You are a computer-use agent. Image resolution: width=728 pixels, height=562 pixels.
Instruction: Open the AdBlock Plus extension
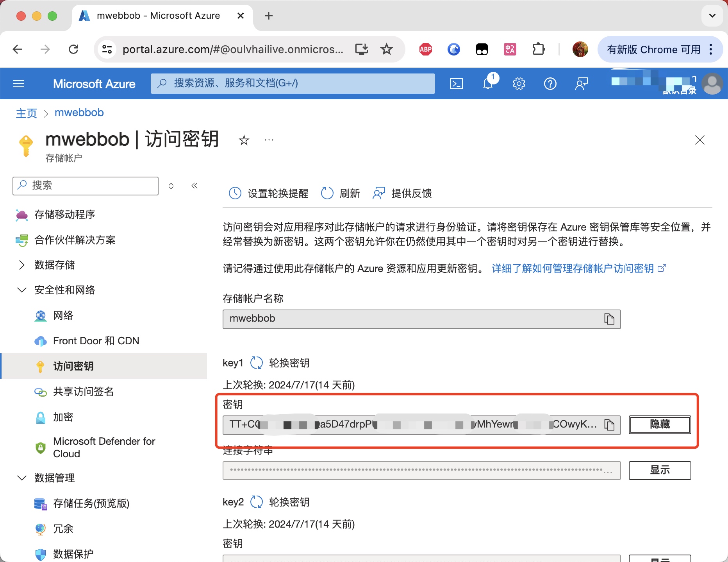pos(426,49)
